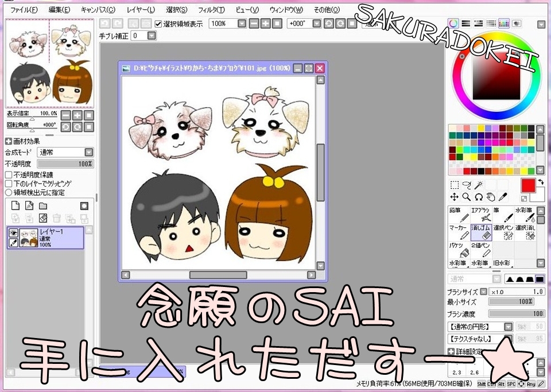This screenshot has width=551, height=392.
Task: Swap foreground and background colors arrow
Action: click(541, 182)
